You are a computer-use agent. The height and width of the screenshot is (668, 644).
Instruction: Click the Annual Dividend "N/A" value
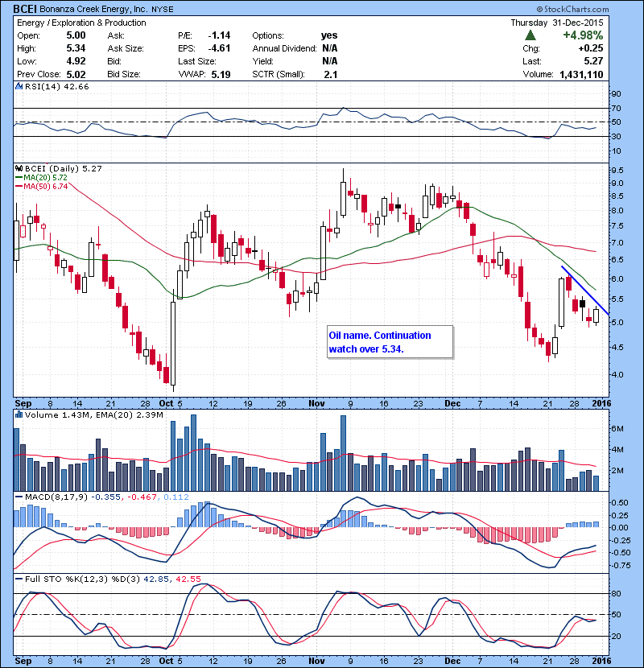coord(330,48)
